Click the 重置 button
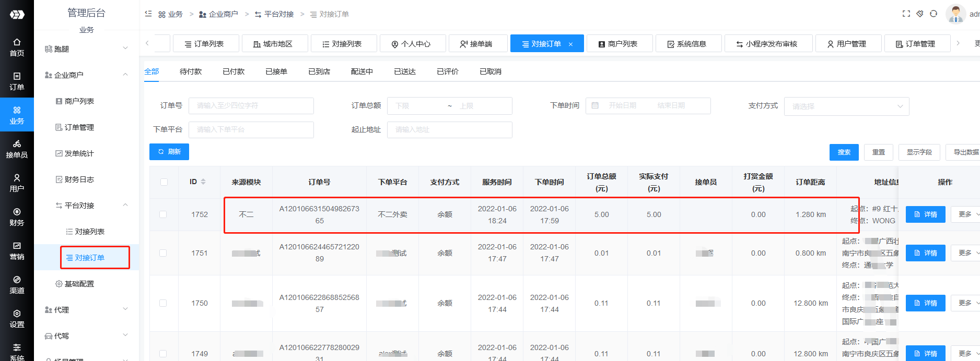The height and width of the screenshot is (361, 980). [879, 152]
